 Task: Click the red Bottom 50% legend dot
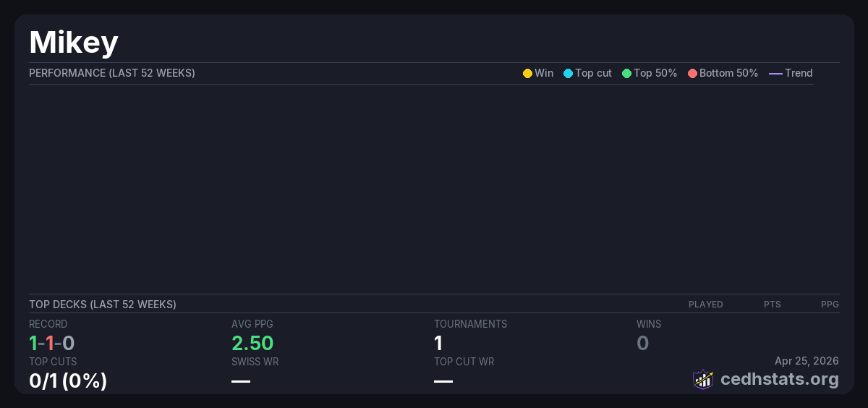pyautogui.click(x=692, y=73)
